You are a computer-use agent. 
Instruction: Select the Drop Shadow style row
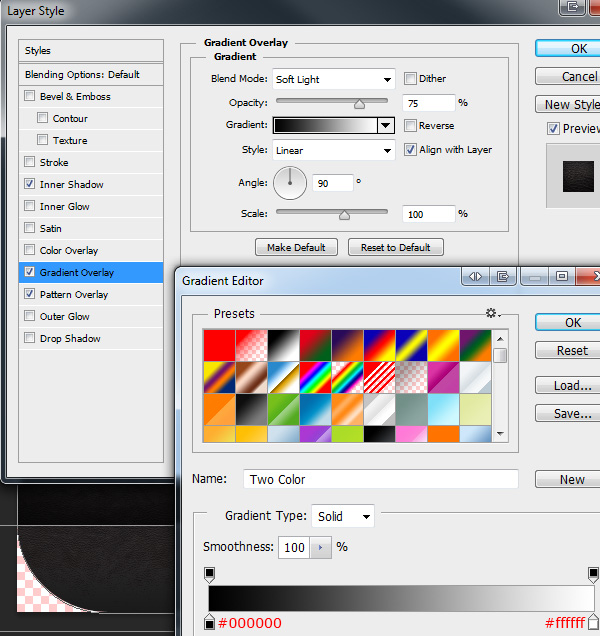91,338
